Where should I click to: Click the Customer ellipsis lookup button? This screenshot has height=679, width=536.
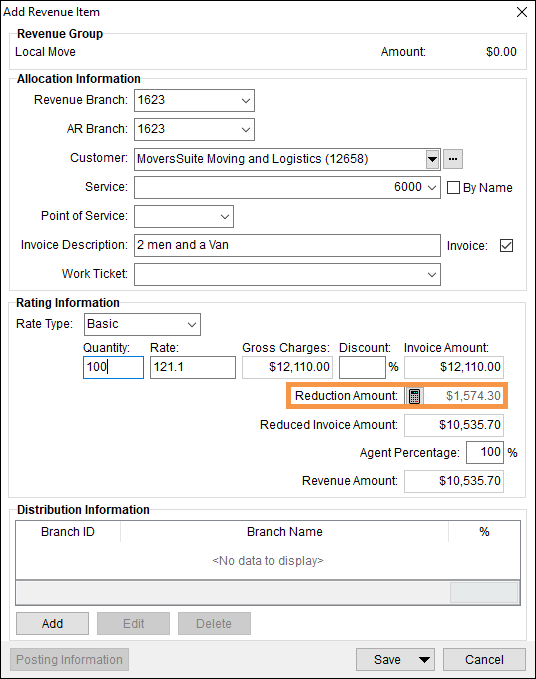point(453,159)
